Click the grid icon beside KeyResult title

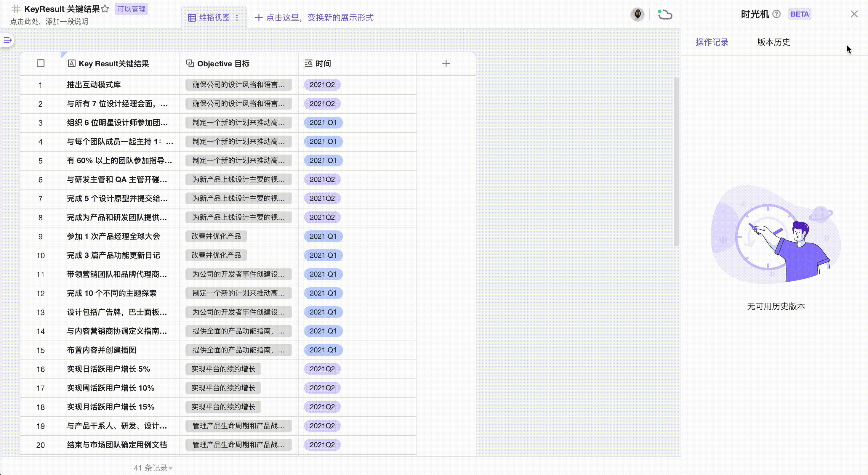[16, 9]
